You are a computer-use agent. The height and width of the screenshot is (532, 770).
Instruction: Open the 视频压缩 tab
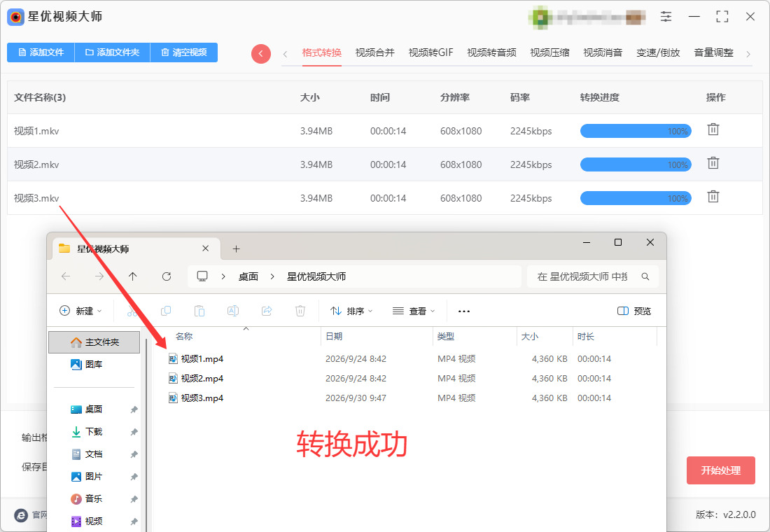click(x=549, y=52)
